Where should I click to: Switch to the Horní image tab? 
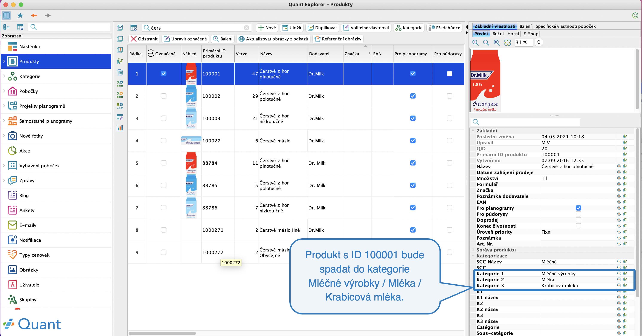click(x=513, y=34)
